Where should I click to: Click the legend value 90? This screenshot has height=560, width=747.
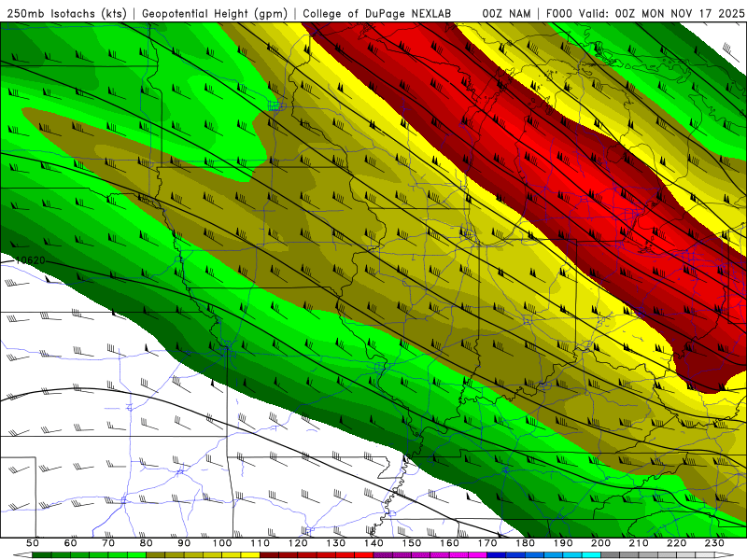[184, 543]
